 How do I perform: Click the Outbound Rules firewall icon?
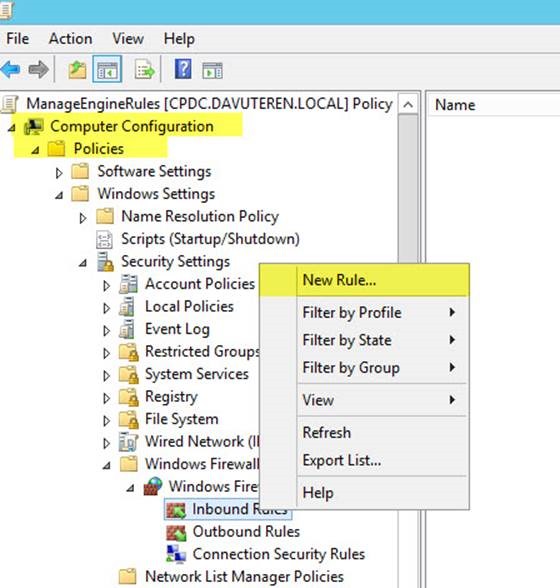click(x=176, y=532)
